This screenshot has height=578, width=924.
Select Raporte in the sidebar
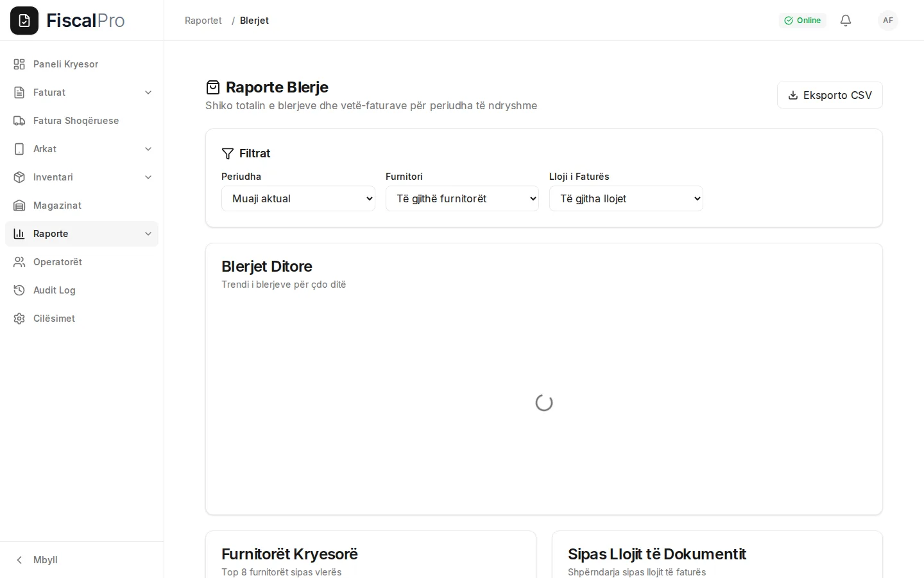[x=81, y=234]
